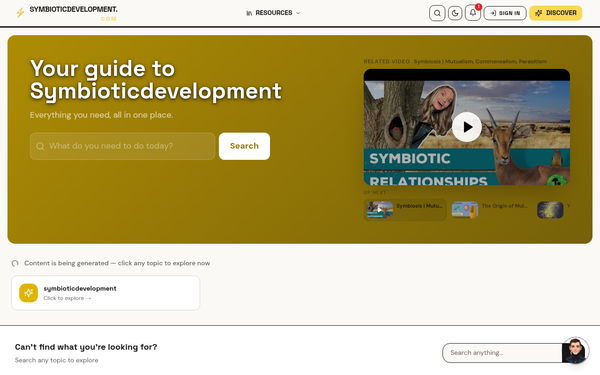This screenshot has height=375, width=600.
Task: Click the red notification badge
Action: pyautogui.click(x=478, y=7)
